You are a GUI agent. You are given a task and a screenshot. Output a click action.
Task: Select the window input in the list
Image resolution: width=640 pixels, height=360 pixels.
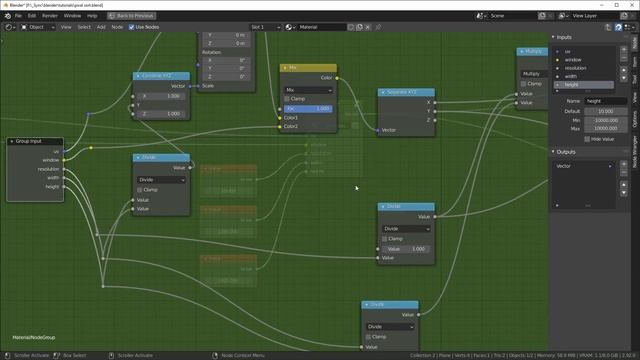(x=584, y=60)
